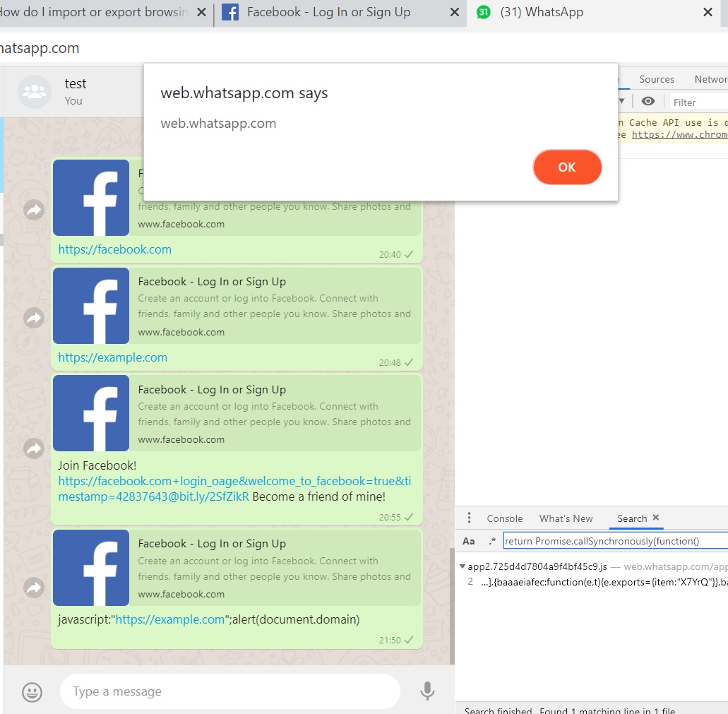Toggle the live expression eye icon
Image resolution: width=728 pixels, height=714 pixels.
click(648, 101)
